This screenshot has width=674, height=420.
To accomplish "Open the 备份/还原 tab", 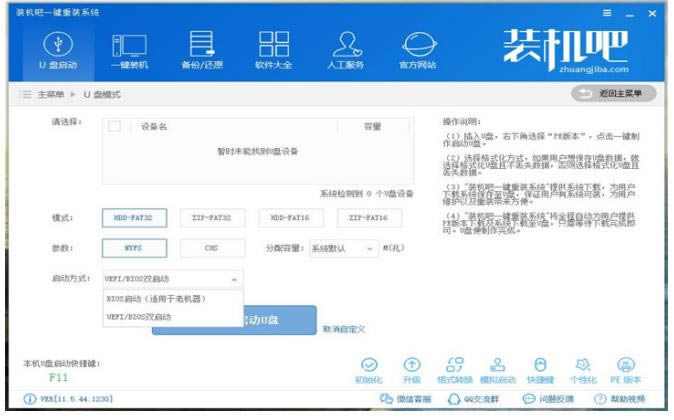I will (x=202, y=51).
